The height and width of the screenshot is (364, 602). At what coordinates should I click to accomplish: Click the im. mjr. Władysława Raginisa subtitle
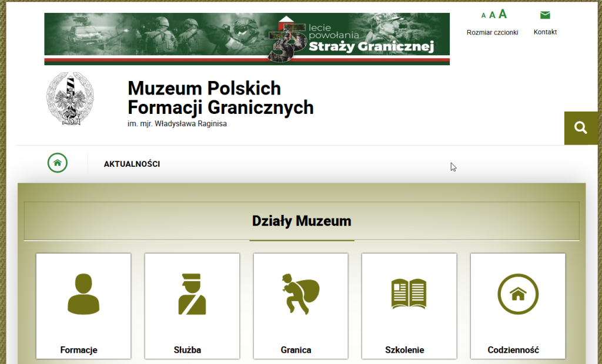177,124
